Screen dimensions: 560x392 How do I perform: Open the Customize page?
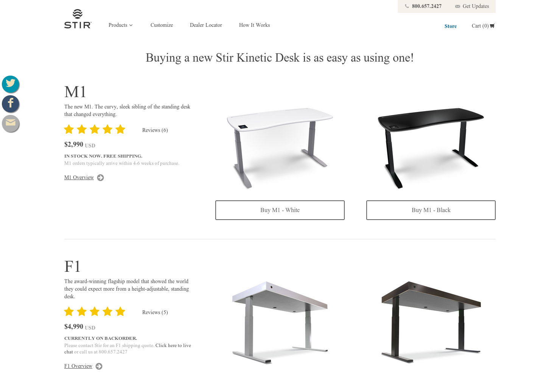click(x=162, y=25)
